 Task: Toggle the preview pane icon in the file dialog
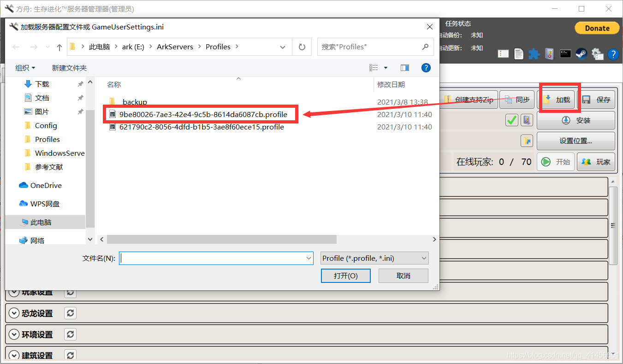click(405, 68)
